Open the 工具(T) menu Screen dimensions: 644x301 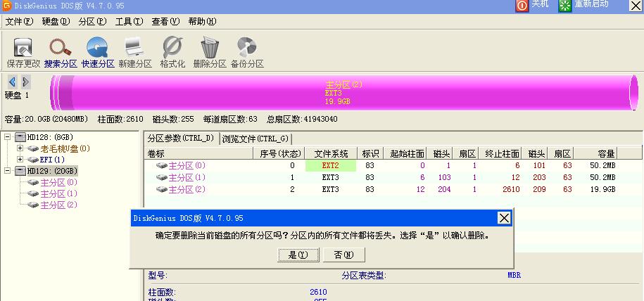coord(129,21)
